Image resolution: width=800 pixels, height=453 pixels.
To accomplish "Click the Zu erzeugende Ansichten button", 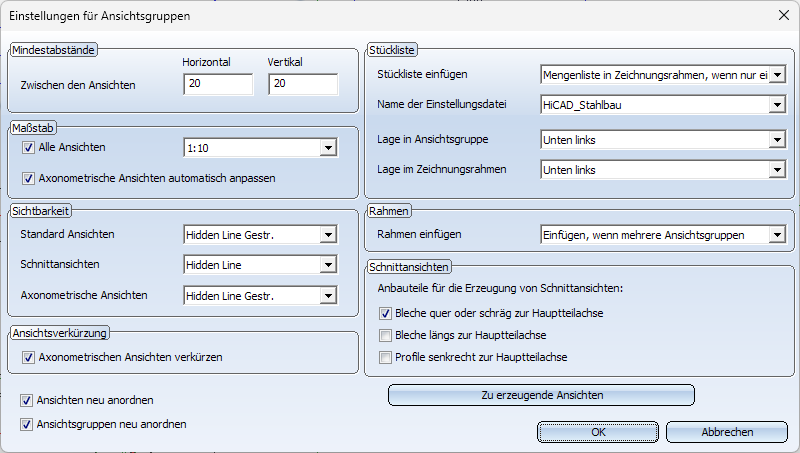I will [541, 395].
